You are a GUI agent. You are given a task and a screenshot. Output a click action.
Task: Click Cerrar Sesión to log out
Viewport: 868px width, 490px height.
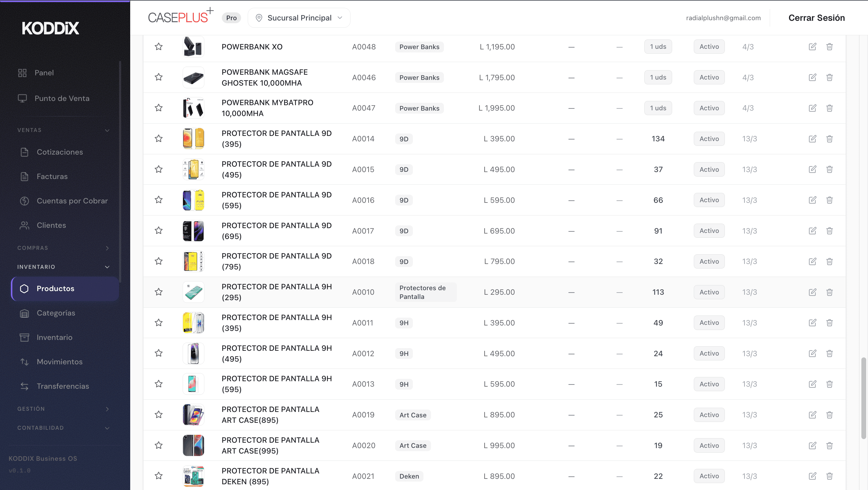[x=816, y=18]
